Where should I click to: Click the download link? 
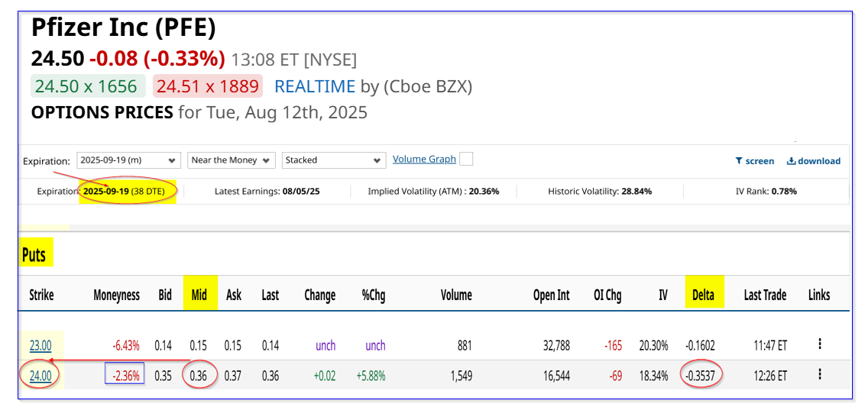point(813,161)
